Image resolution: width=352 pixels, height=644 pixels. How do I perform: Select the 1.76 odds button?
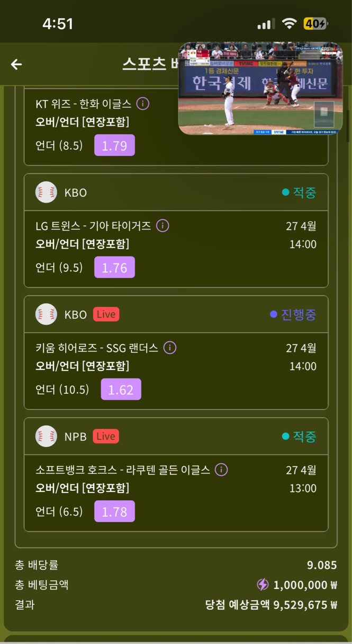pos(114,267)
